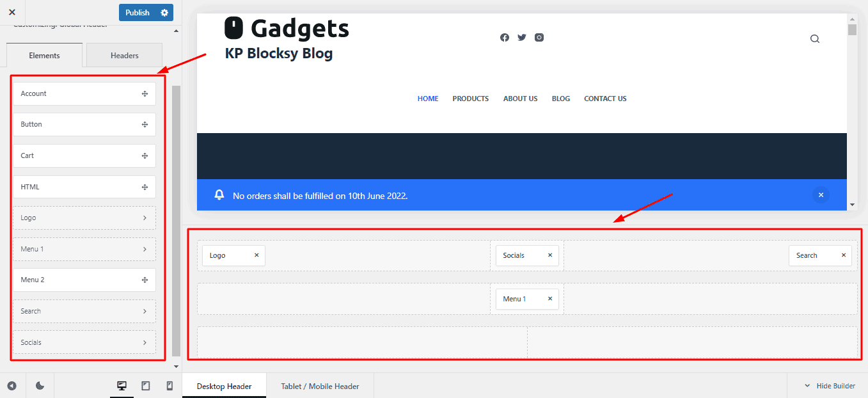Click the Publish button
The image size is (868, 398).
[138, 13]
